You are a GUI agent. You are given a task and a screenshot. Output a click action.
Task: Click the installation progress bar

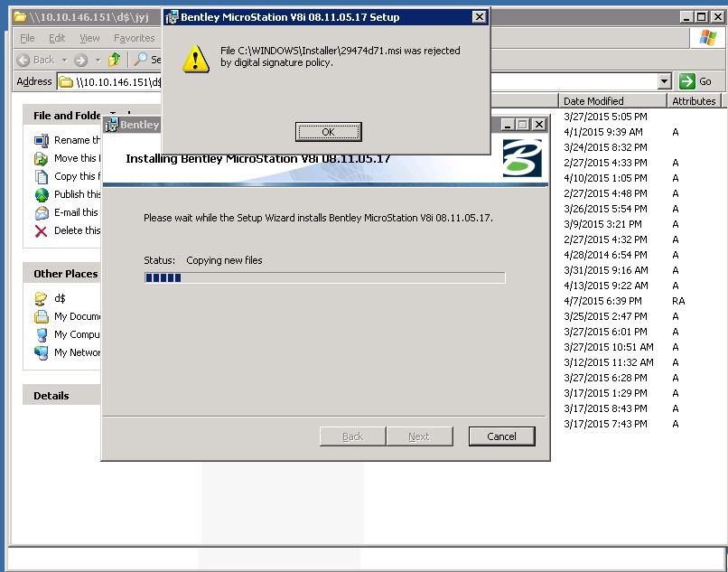(x=324, y=278)
